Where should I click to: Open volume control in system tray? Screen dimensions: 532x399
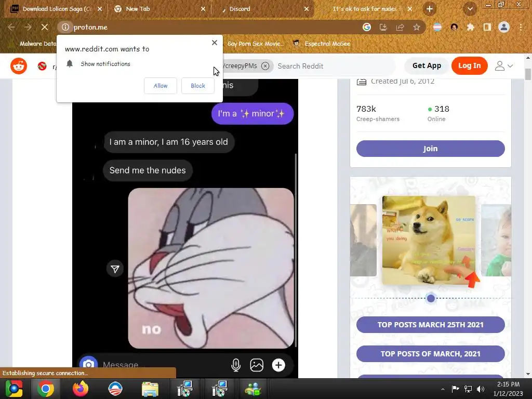(x=481, y=389)
